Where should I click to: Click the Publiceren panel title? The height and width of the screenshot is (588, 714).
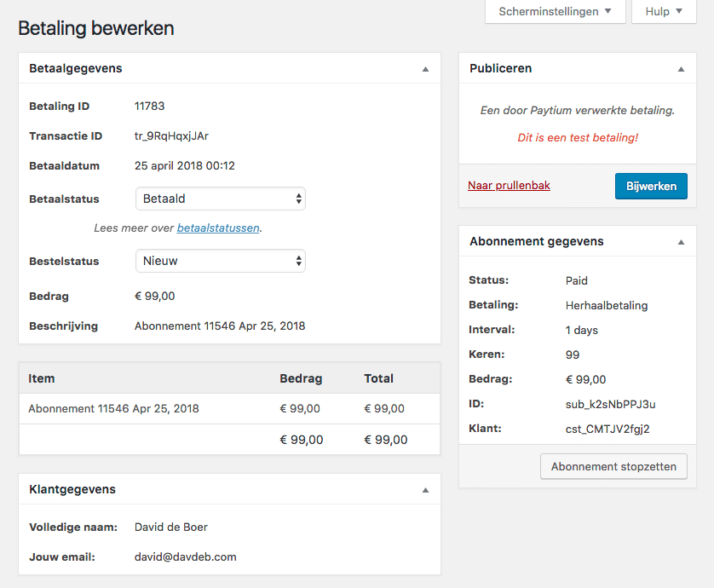[501, 68]
